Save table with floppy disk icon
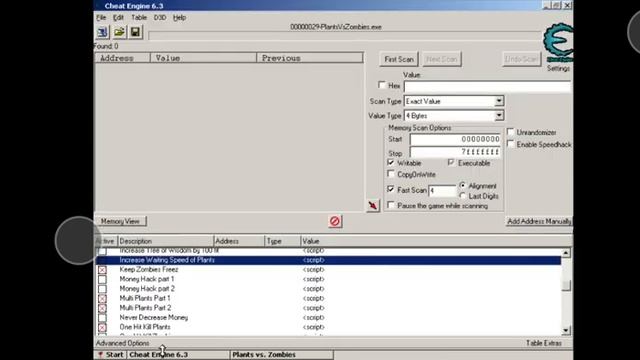 [x=136, y=32]
